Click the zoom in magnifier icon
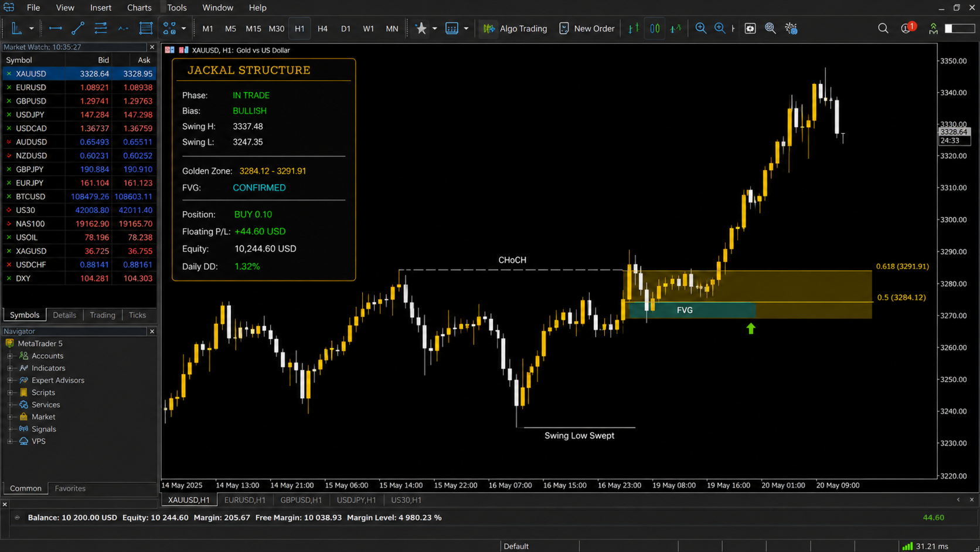The height and width of the screenshot is (552, 980). coord(700,28)
